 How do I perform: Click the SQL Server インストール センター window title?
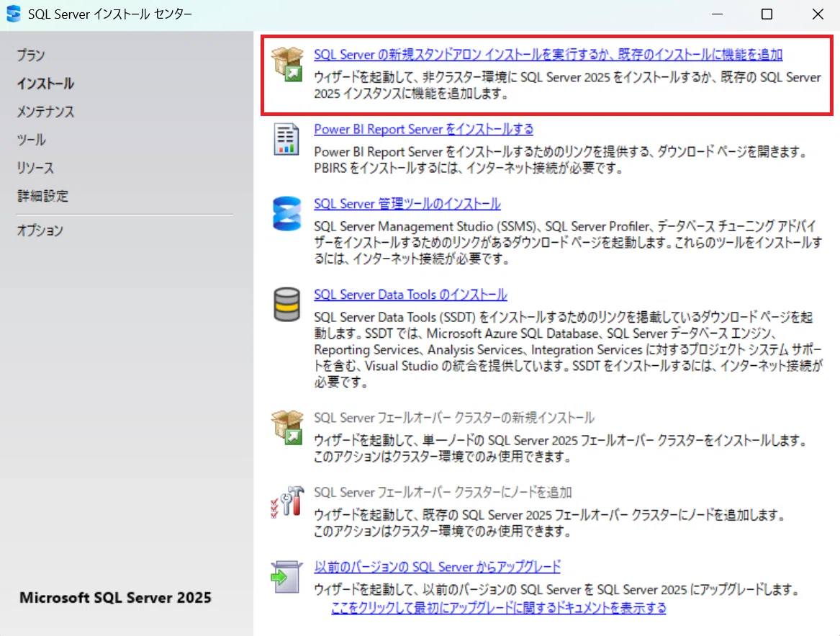click(110, 14)
